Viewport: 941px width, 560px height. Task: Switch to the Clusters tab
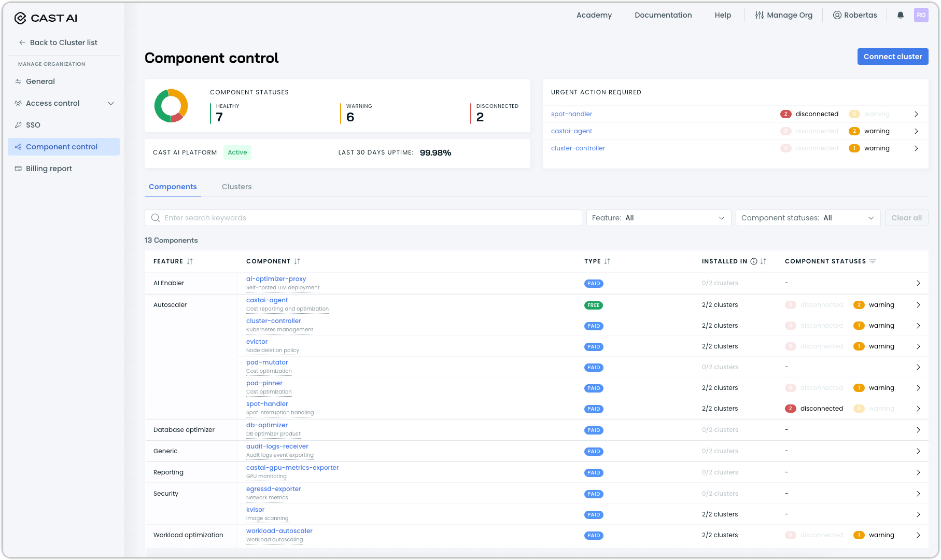[x=236, y=187]
